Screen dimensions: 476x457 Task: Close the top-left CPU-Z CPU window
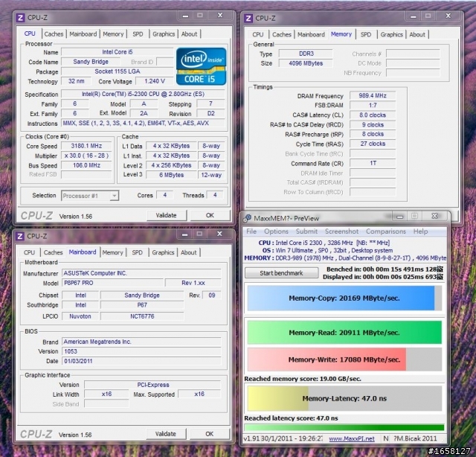[220, 15]
